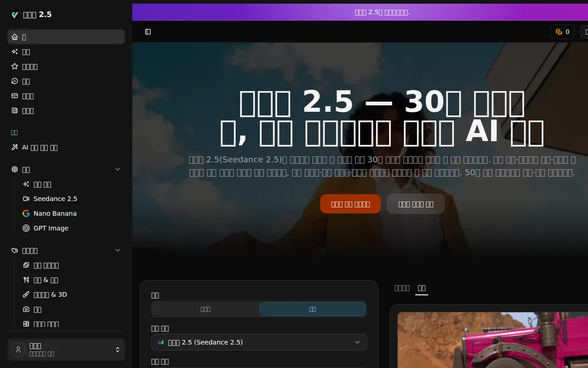Open the fork and knife category item
This screenshot has height=368, width=588.
72,280
